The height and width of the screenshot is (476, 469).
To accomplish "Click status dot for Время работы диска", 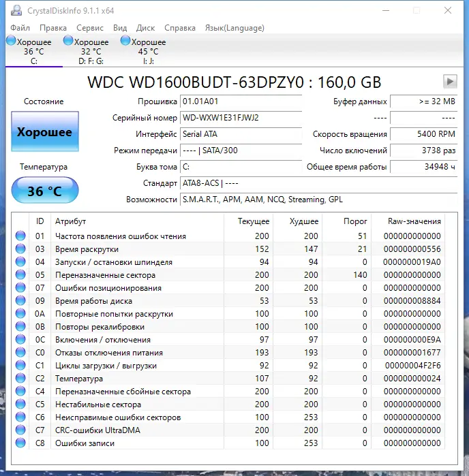I will [20, 300].
